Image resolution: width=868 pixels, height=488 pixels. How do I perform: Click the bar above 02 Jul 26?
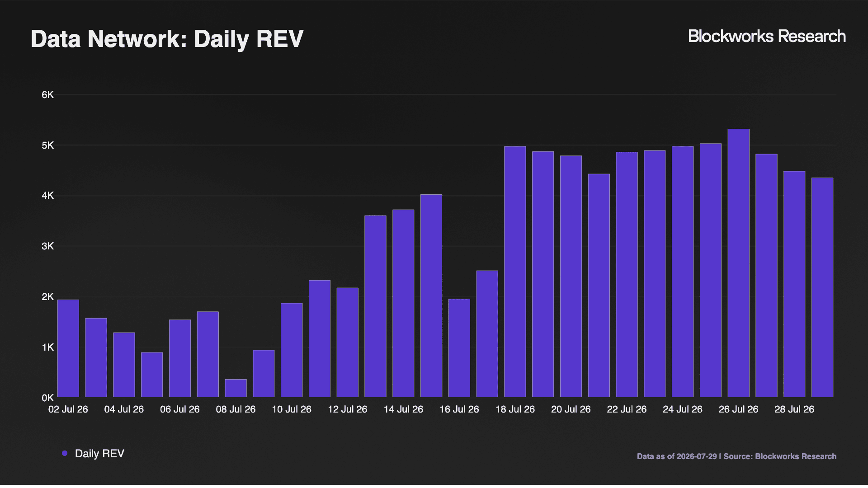point(68,349)
